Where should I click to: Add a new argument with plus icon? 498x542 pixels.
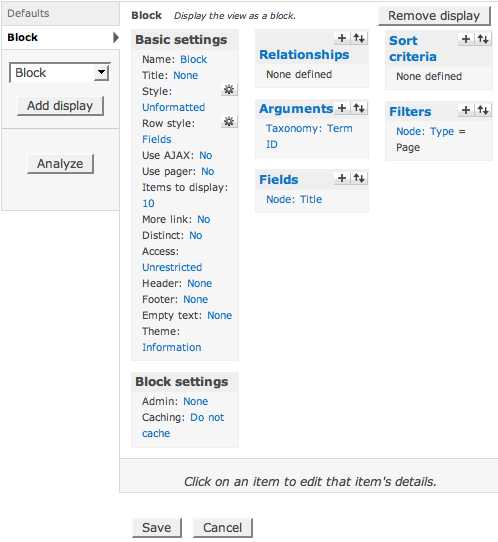click(x=342, y=109)
